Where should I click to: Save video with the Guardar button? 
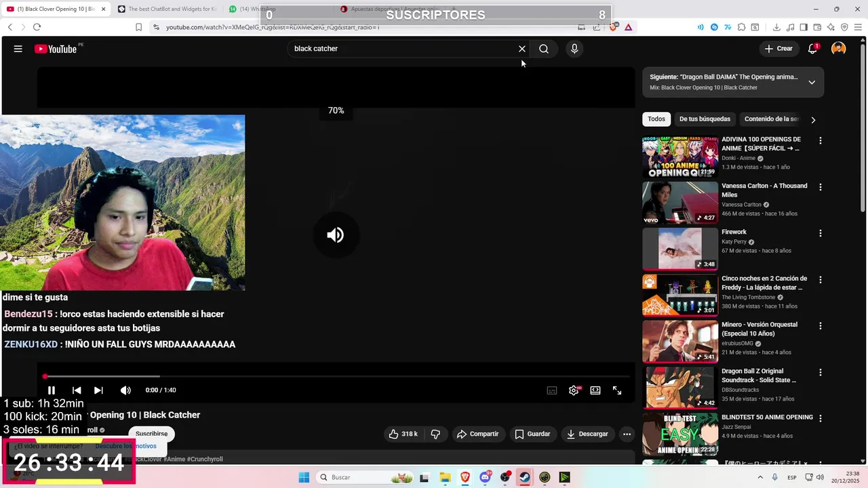click(532, 434)
